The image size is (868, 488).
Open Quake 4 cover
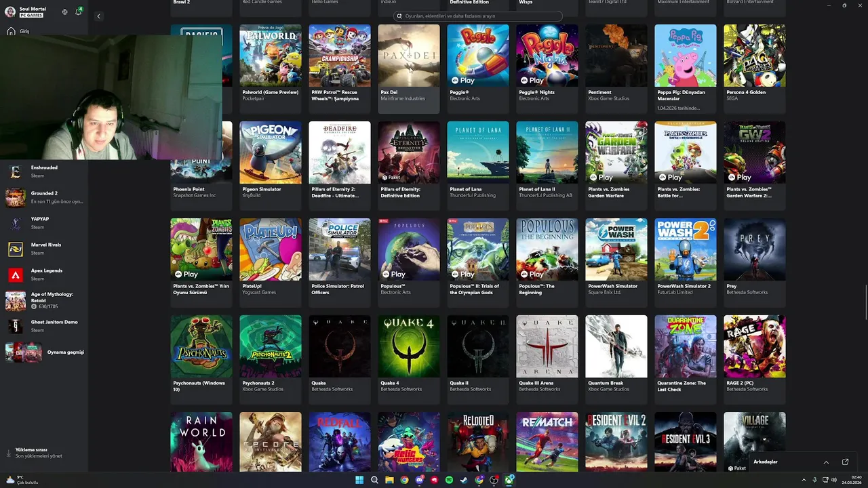tap(409, 346)
